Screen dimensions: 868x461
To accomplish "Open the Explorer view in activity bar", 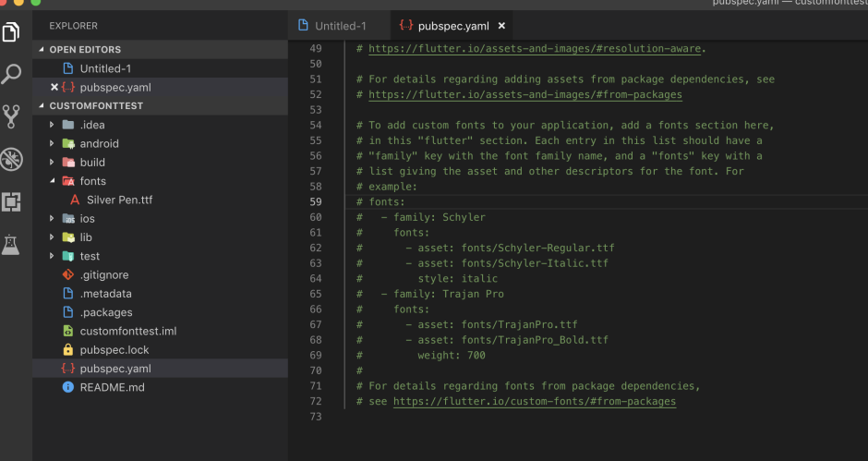I will coord(11,31).
